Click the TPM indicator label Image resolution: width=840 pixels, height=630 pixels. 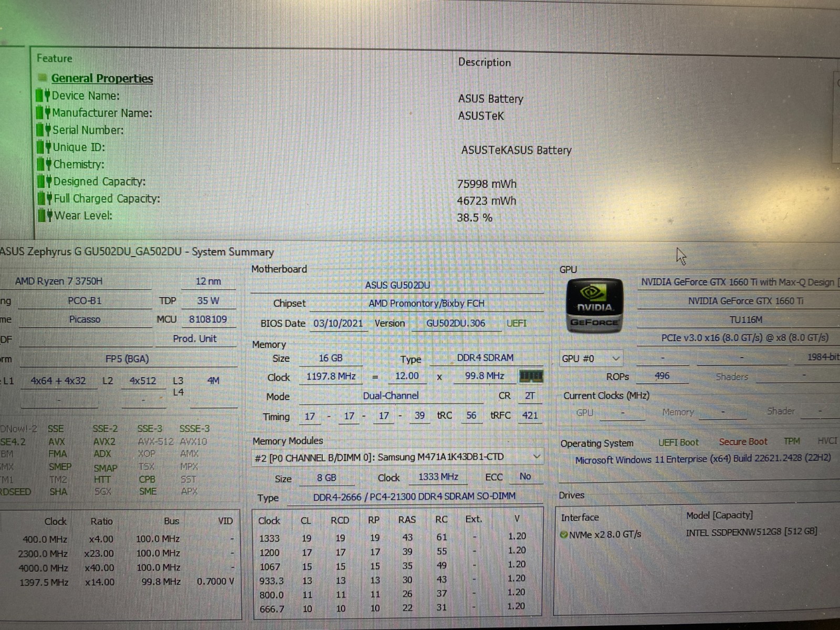pos(792,442)
